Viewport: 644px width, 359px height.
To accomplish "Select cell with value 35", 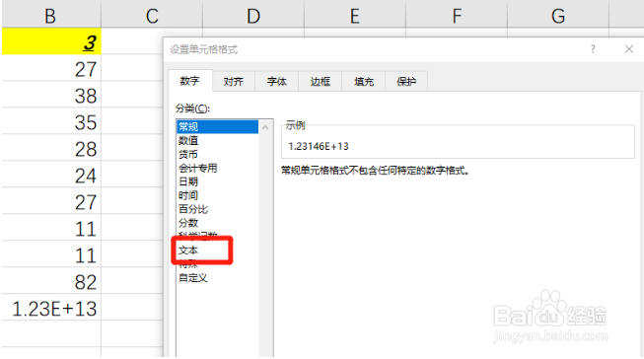I will tap(51, 121).
